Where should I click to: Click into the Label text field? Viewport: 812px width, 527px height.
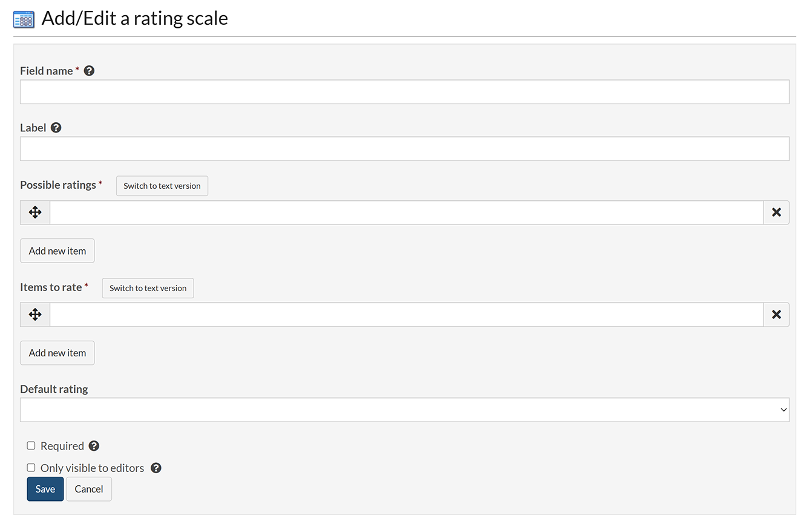404,149
